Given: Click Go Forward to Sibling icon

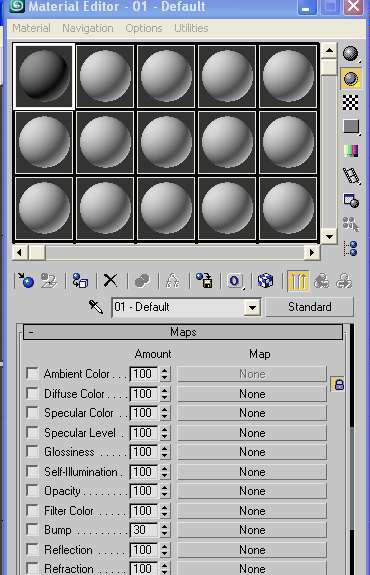Looking at the screenshot, I should (x=344, y=281).
